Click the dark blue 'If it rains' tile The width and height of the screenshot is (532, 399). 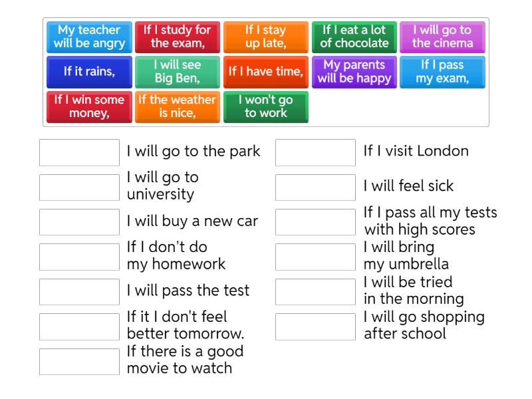coord(89,72)
